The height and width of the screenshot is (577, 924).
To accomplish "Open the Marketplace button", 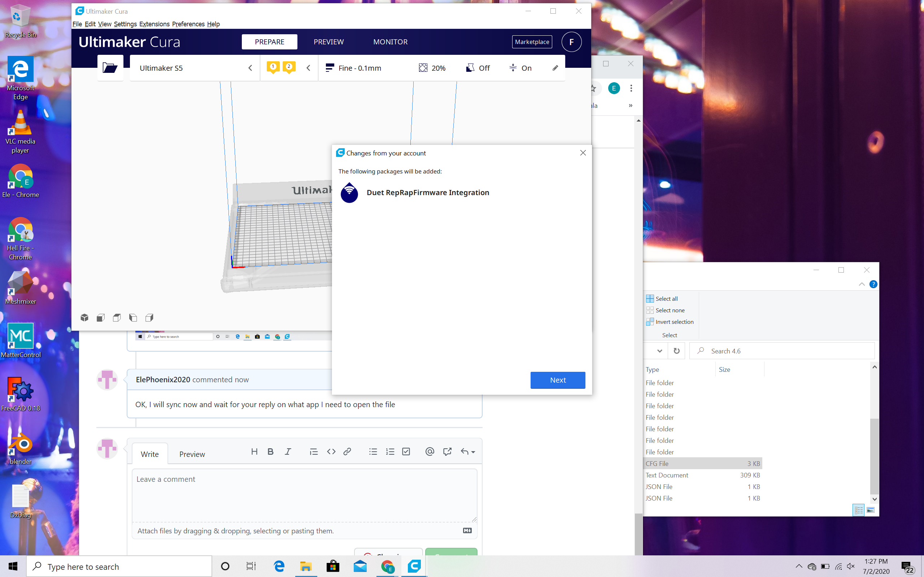I will 532,42.
